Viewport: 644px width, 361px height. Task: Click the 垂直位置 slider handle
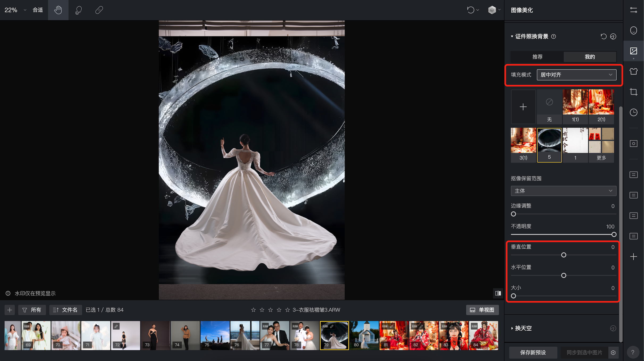tap(563, 255)
